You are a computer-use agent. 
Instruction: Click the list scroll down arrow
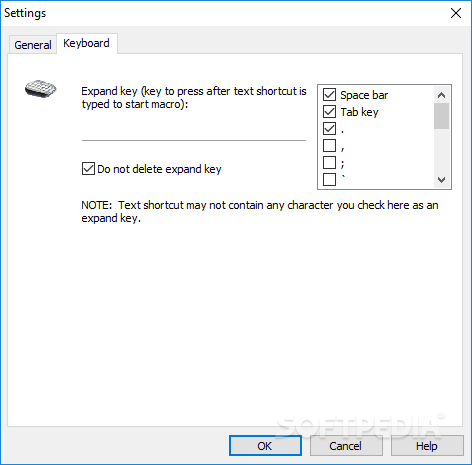(x=441, y=180)
